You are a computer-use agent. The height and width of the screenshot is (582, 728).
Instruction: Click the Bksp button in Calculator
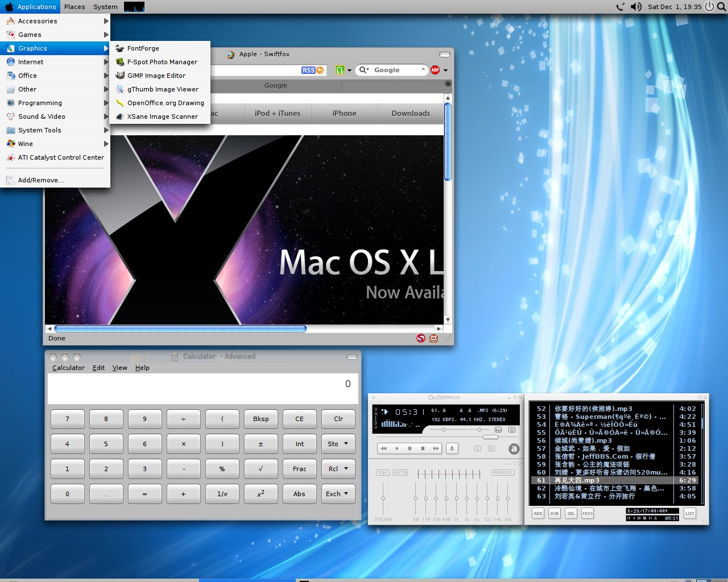261,419
